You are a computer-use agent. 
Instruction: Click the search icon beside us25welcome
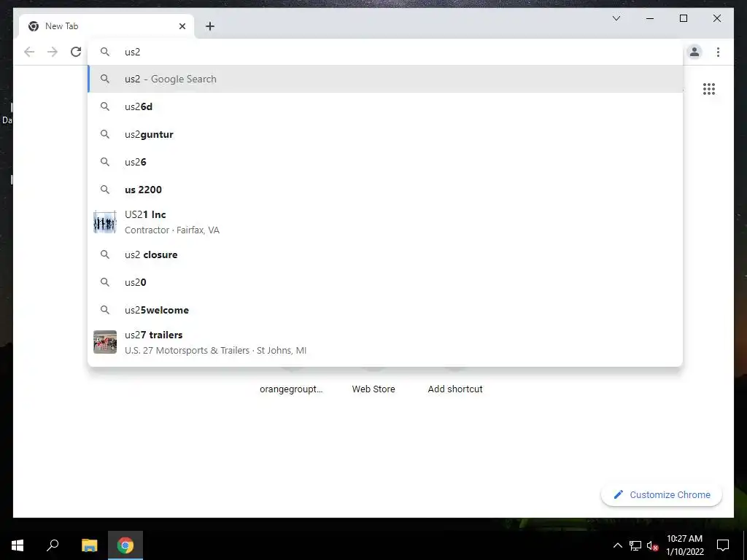[105, 310]
